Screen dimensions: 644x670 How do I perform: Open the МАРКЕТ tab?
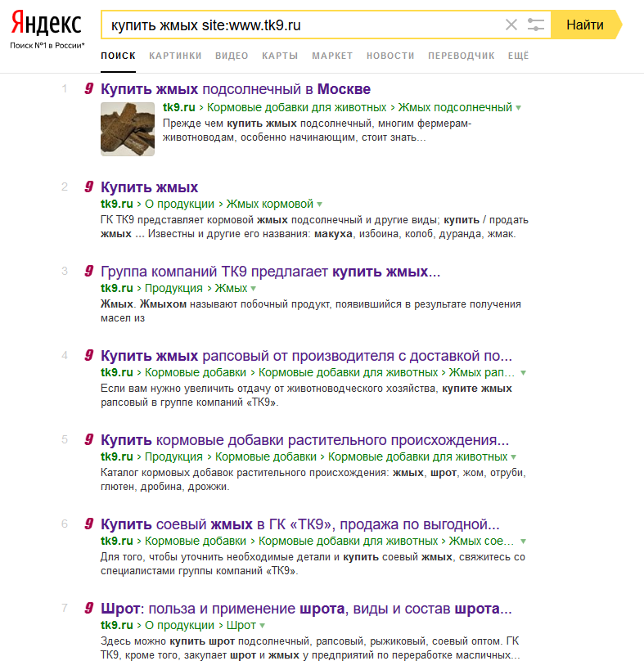point(332,56)
